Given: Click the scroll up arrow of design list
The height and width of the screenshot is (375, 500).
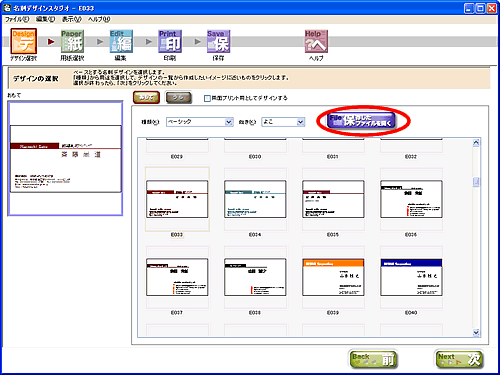Looking at the screenshot, I should click(476, 143).
